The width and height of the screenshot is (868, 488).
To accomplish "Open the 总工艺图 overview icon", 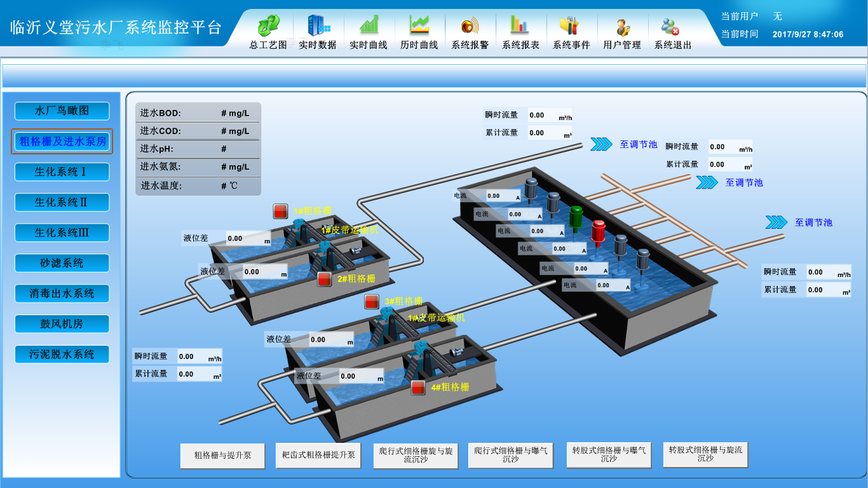I will [x=268, y=26].
